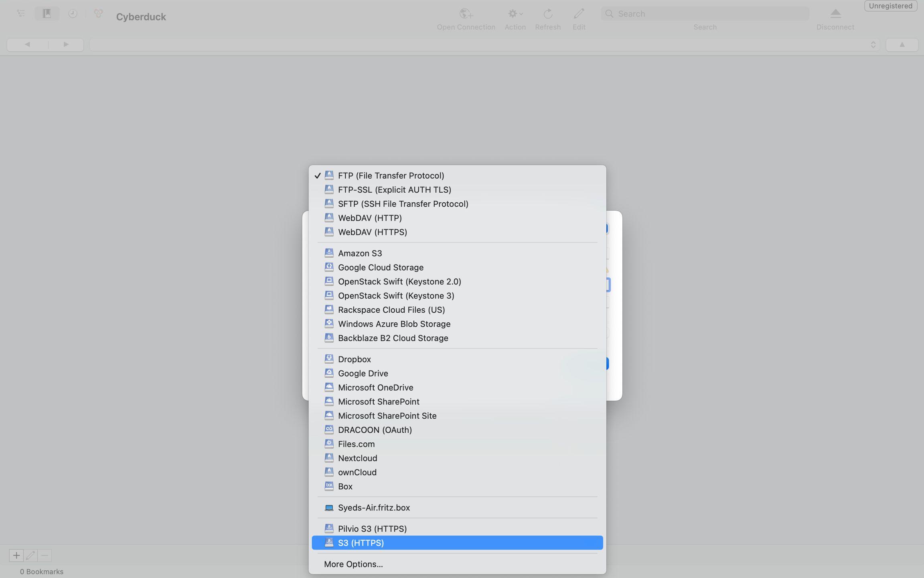This screenshot has height=578, width=924.
Task: Choose OpenStack Swift (Keystone 3)
Action: (457, 295)
